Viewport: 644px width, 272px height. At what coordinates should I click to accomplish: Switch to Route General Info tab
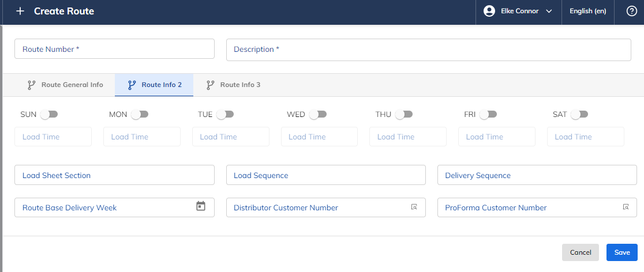[65, 85]
